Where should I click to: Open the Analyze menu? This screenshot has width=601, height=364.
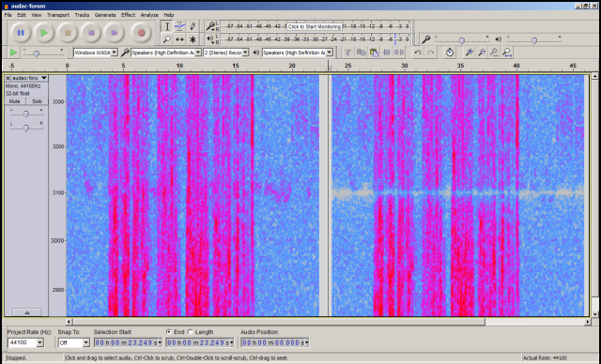pyautogui.click(x=149, y=15)
